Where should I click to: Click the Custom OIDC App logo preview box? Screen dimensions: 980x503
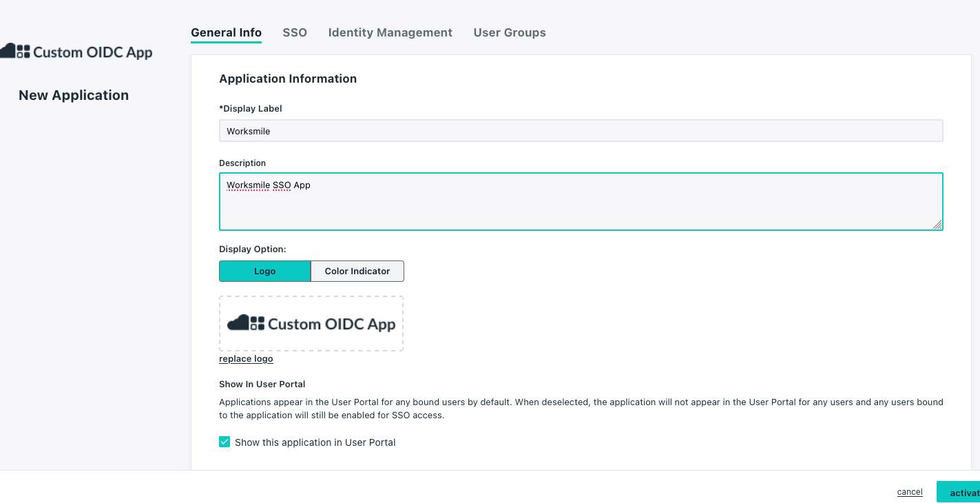click(311, 324)
